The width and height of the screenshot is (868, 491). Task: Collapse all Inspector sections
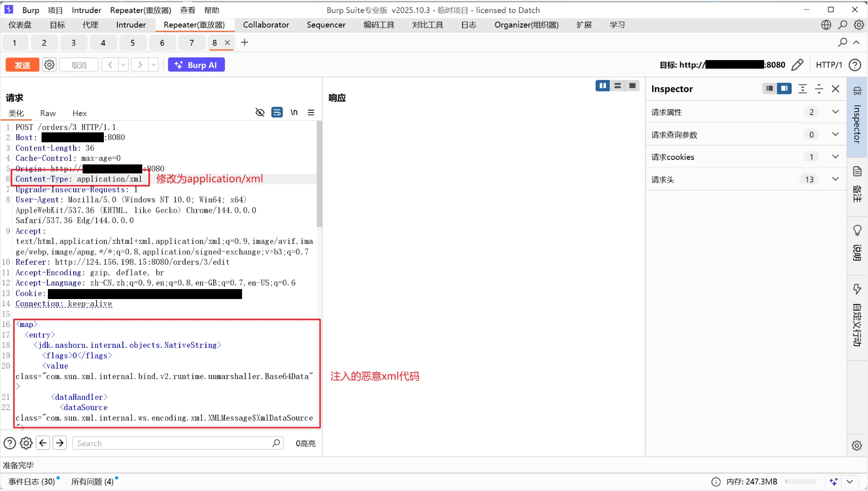(819, 89)
